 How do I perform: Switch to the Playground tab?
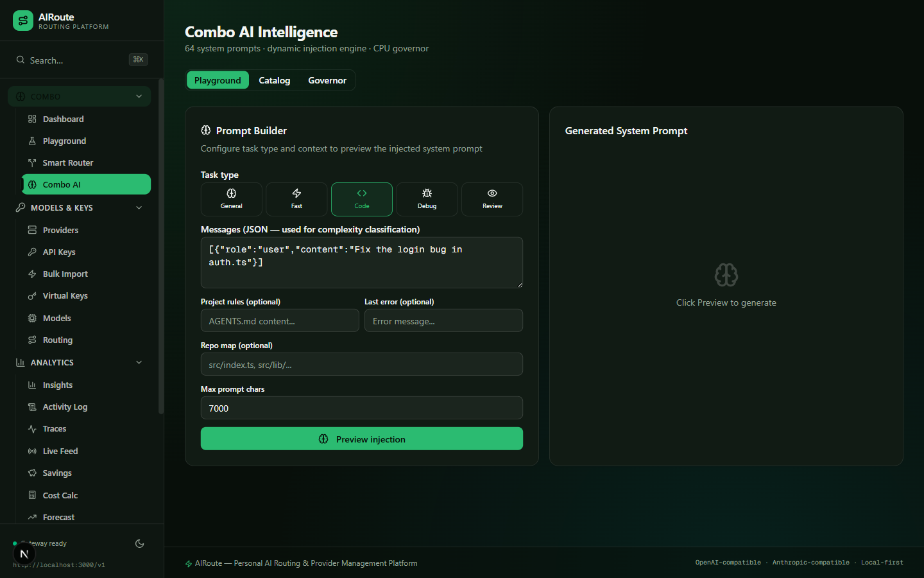tap(218, 80)
